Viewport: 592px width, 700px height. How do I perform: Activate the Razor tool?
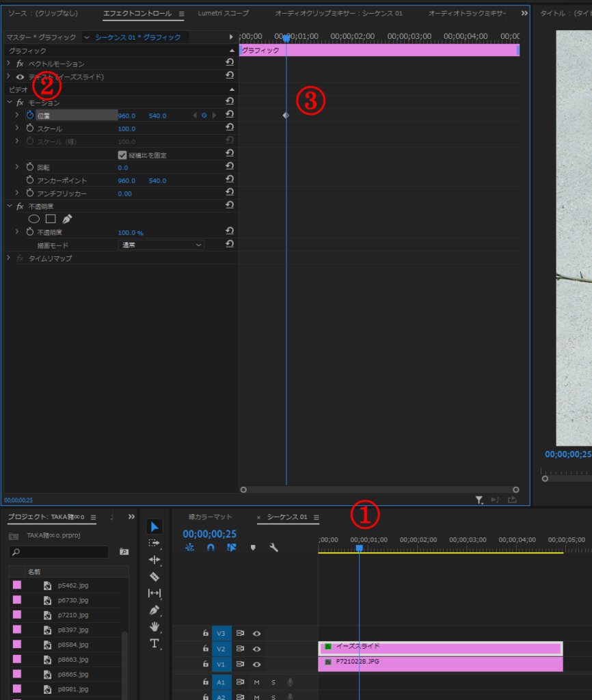point(154,576)
